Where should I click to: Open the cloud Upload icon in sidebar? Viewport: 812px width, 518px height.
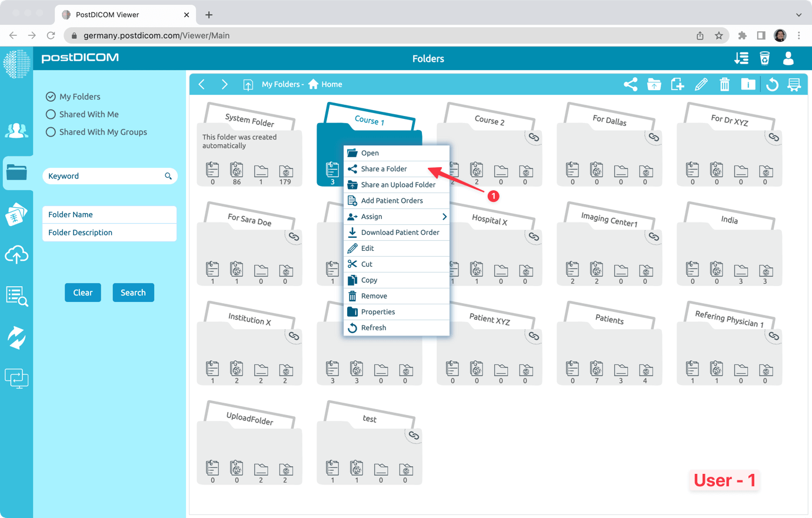pos(16,254)
